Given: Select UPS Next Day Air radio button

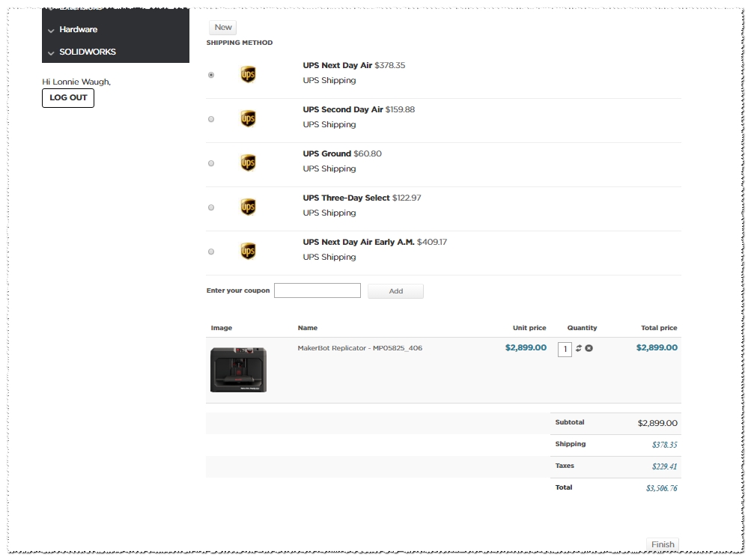Looking at the screenshot, I should click(211, 75).
